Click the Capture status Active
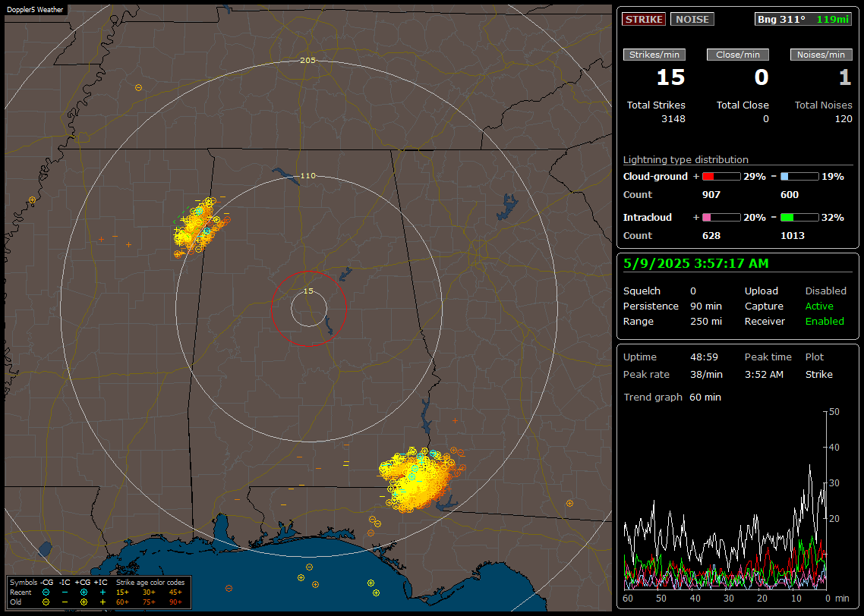 pos(819,306)
